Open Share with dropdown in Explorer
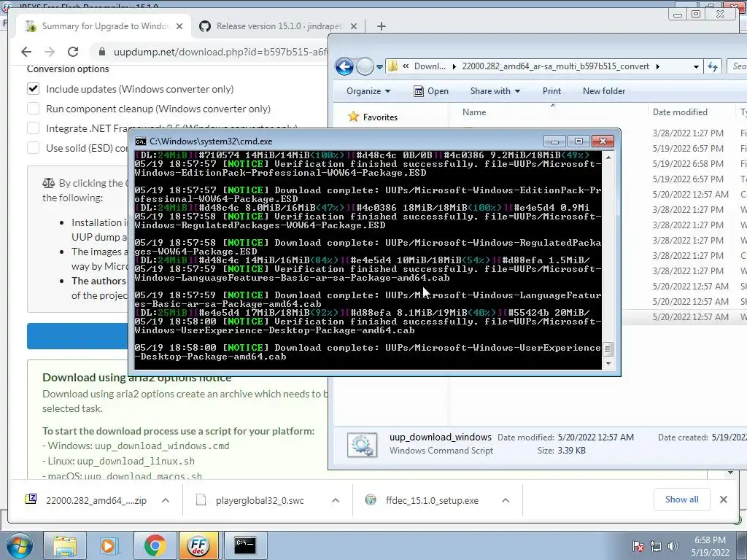Viewport: 747px width, 560px height. pos(495,91)
